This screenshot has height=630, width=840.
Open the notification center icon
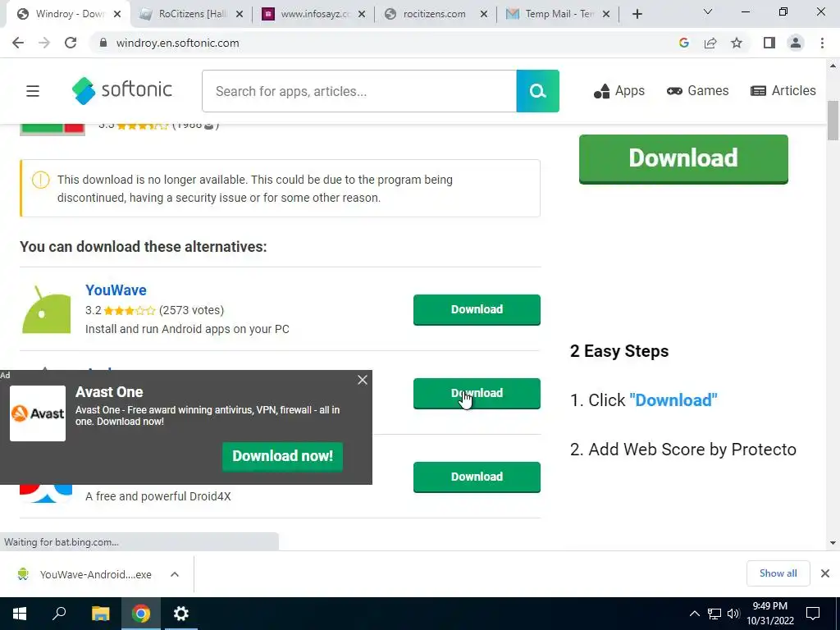(x=813, y=614)
